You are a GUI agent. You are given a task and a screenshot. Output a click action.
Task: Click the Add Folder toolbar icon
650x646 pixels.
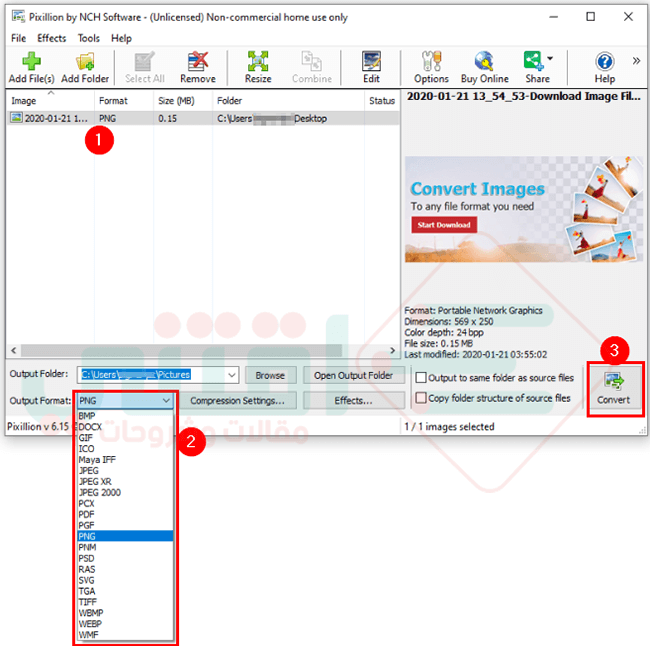point(85,68)
